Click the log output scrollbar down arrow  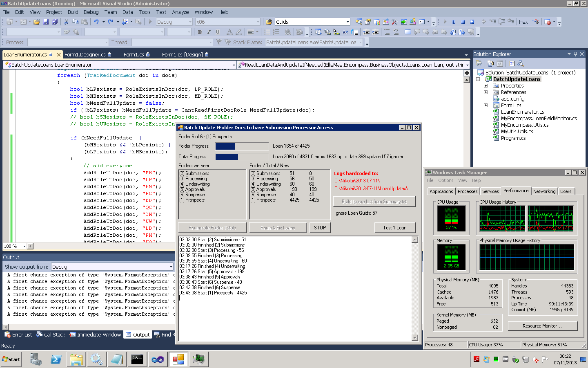click(415, 338)
